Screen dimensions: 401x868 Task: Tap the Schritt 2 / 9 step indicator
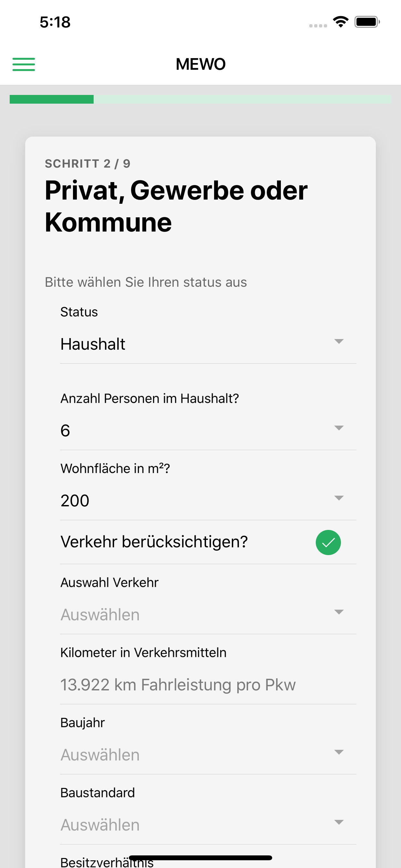[87, 164]
